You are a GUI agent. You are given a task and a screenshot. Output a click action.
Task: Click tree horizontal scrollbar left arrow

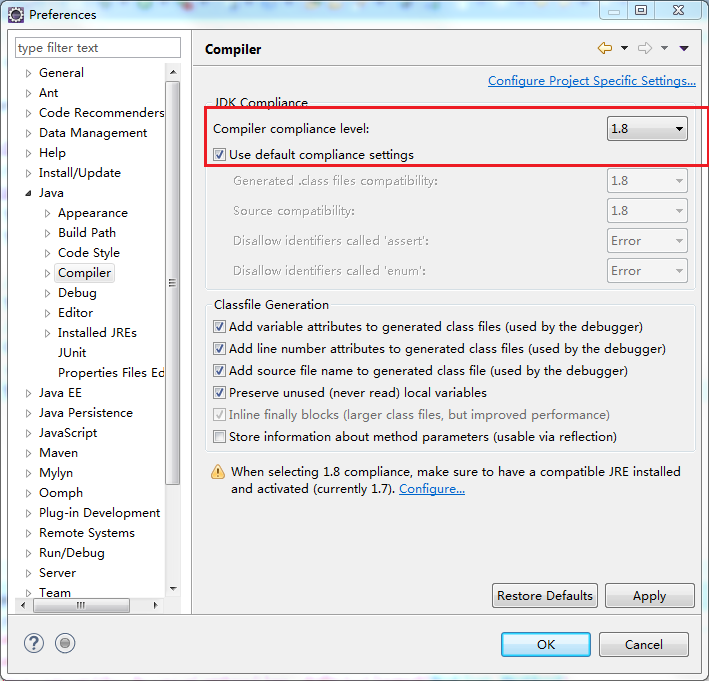pos(23,605)
